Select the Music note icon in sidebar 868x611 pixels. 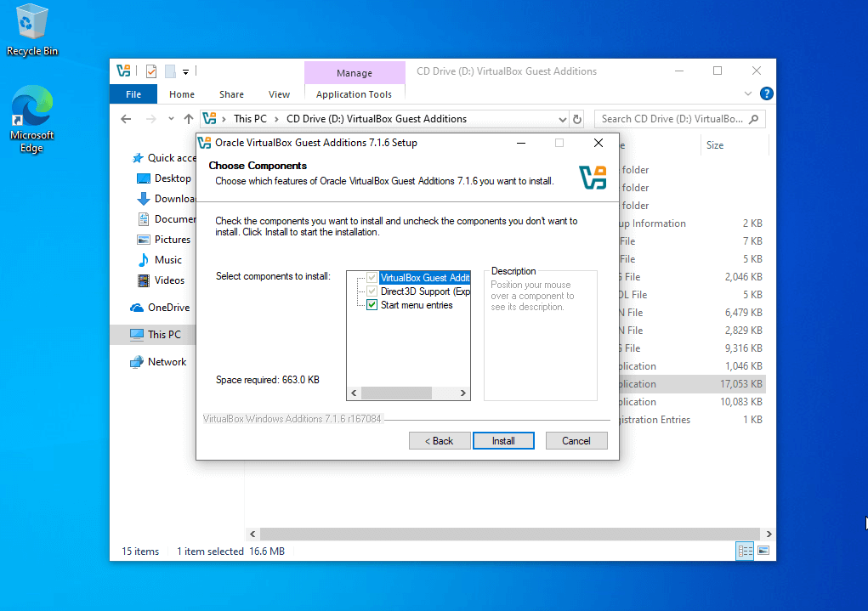pyautogui.click(x=144, y=259)
